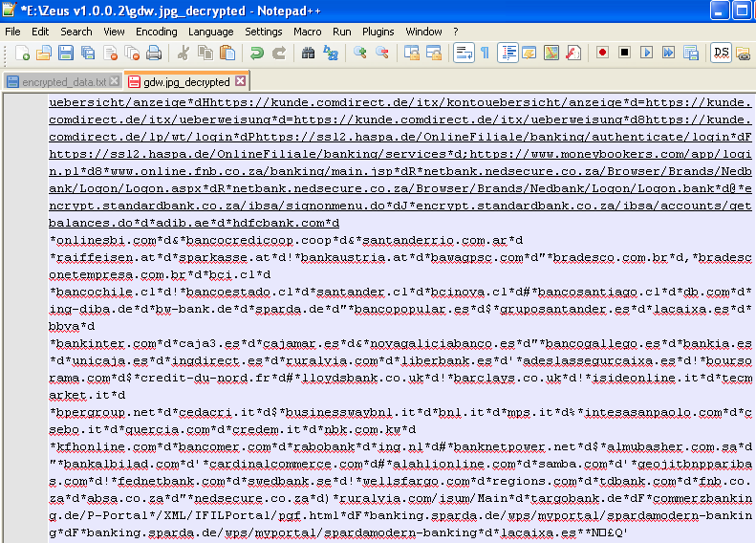Open the ? help menu
The image size is (756, 543).
(x=456, y=32)
